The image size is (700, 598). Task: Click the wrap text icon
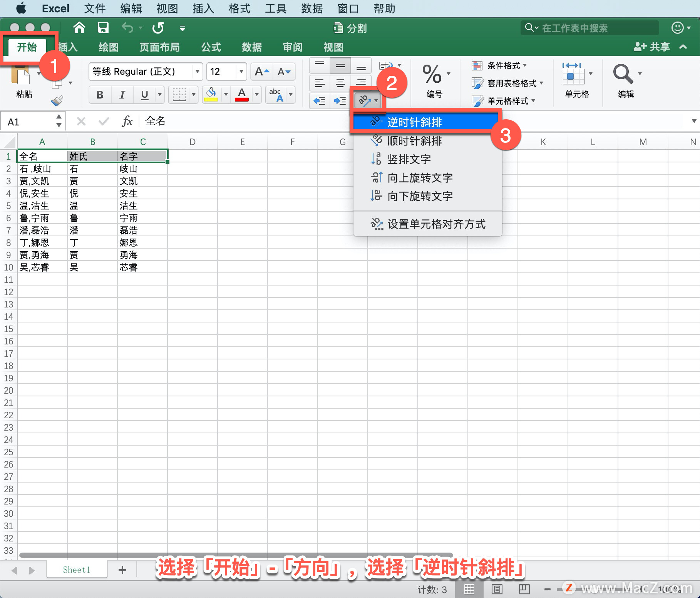tap(386, 65)
